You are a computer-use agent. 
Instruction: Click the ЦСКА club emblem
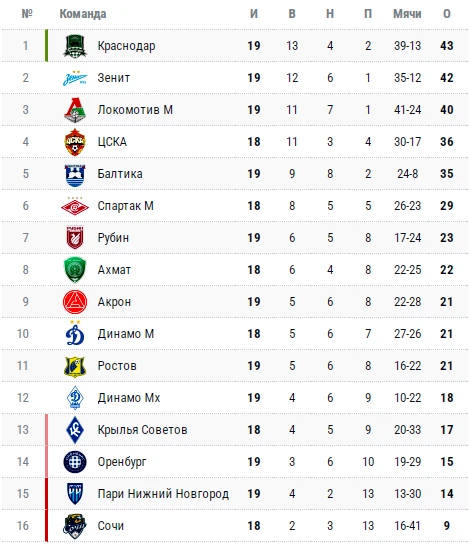pos(75,142)
